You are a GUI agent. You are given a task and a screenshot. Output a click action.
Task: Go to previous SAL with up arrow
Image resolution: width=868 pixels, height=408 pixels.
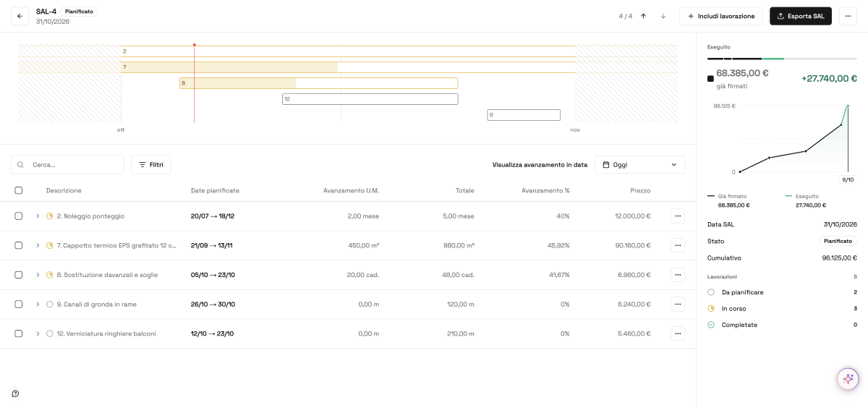643,16
